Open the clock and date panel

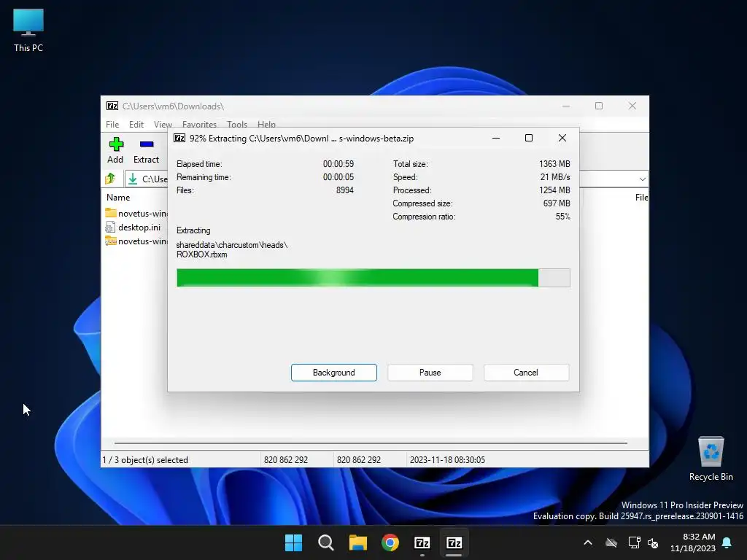[693, 542]
